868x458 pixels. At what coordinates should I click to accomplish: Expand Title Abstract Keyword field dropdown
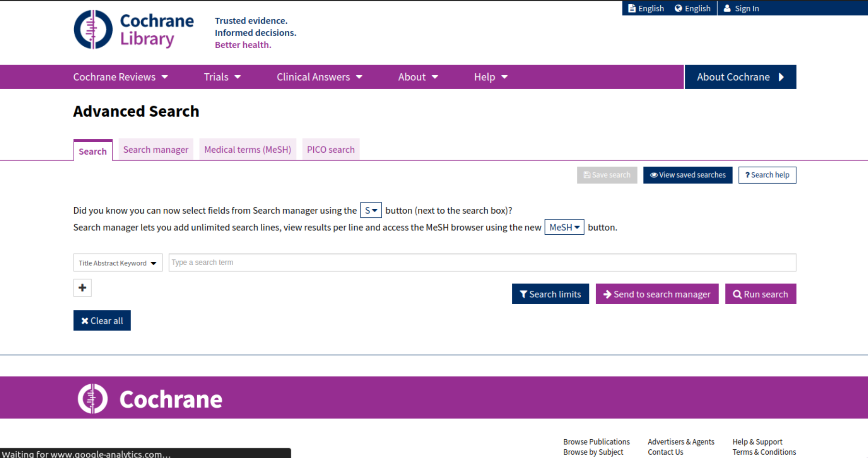118,263
